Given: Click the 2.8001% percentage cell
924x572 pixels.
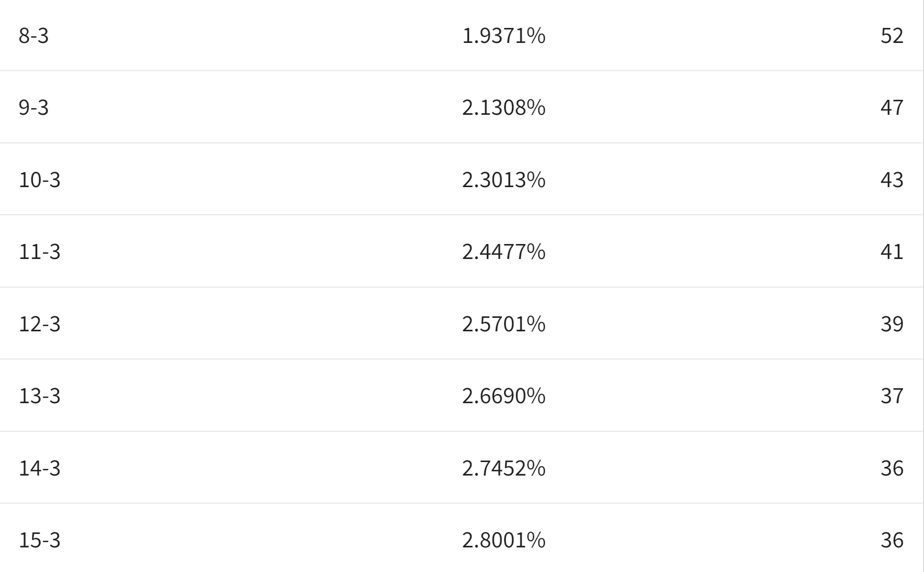Looking at the screenshot, I should pos(504,540).
